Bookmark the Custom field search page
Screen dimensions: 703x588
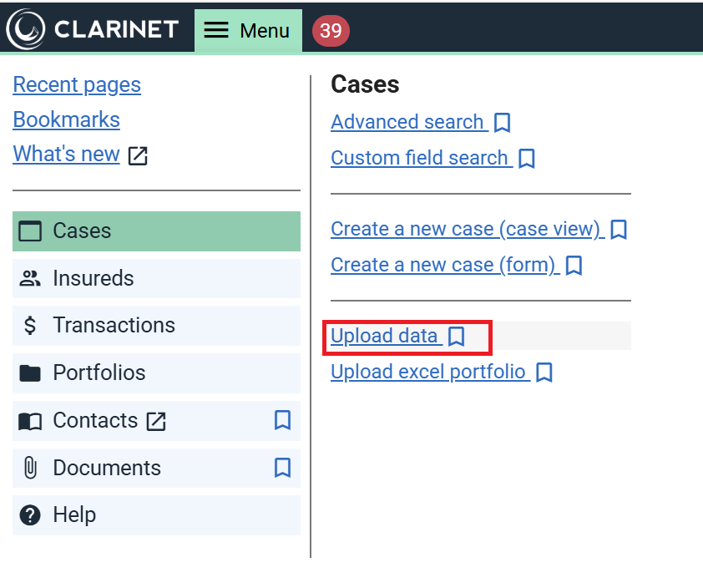(x=526, y=159)
